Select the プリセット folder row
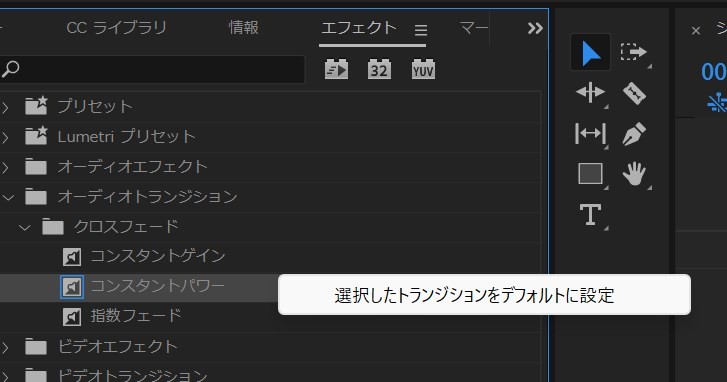Viewport: 727px width, 382px height. (x=270, y=107)
